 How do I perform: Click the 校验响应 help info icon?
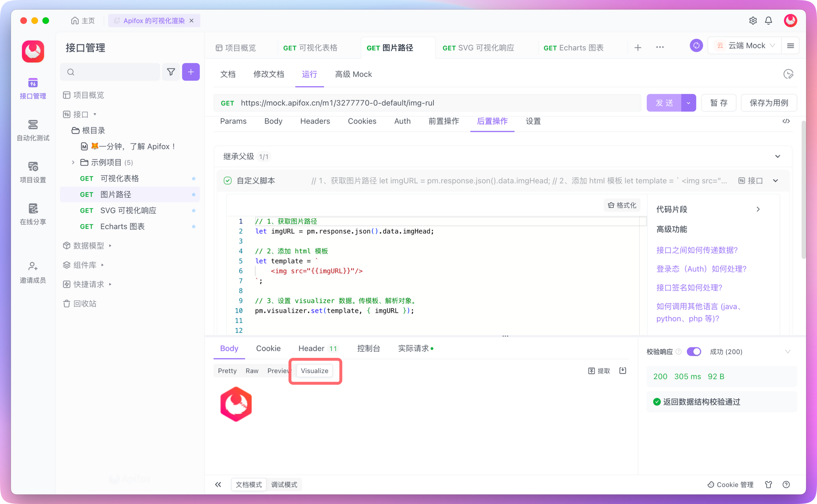tap(679, 351)
